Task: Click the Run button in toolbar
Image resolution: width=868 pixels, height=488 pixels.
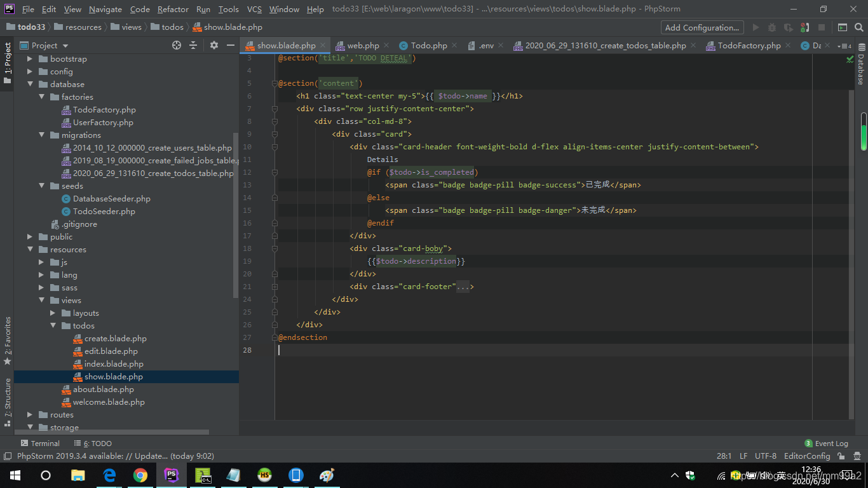Action: [x=756, y=27]
